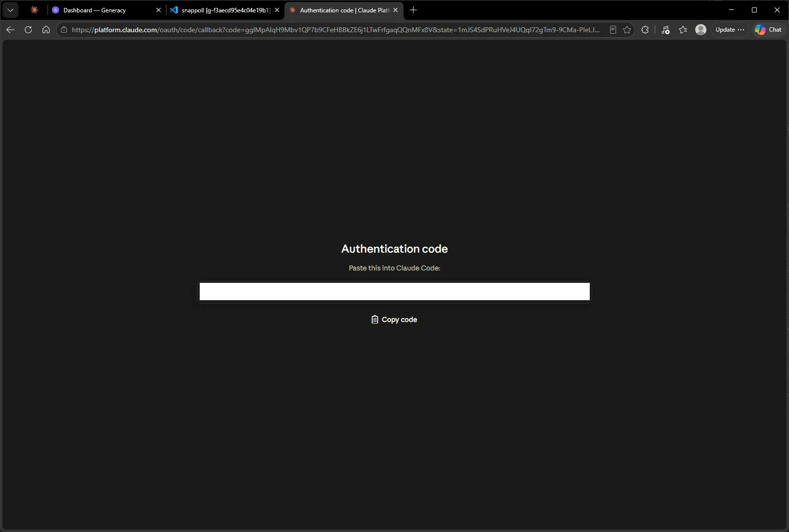Open the favorites list icon
The image size is (789, 532).
683,30
